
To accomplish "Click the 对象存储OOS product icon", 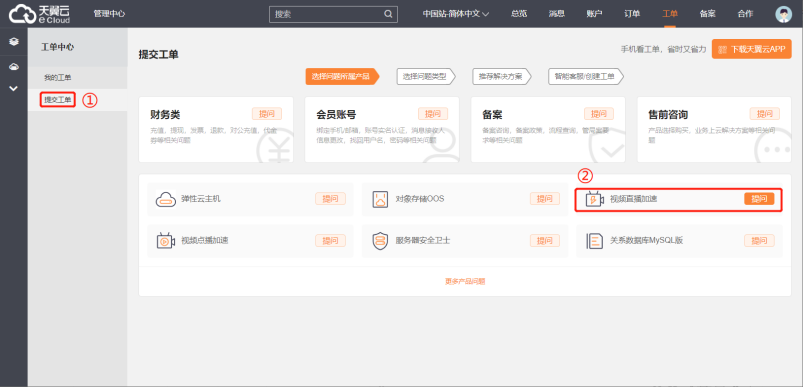I will [380, 199].
